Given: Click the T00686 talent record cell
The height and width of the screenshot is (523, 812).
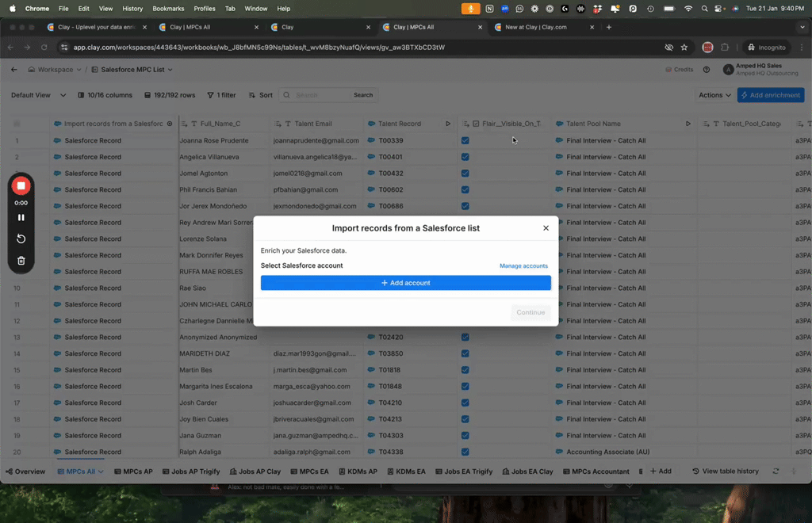Looking at the screenshot, I should pyautogui.click(x=411, y=206).
